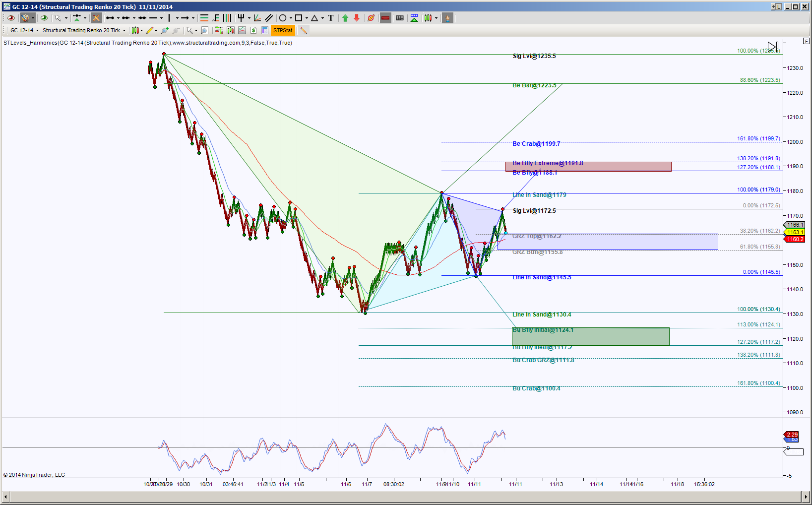Toggle the hand pointer pan mode icon
This screenshot has height=505, width=812.
447,18
